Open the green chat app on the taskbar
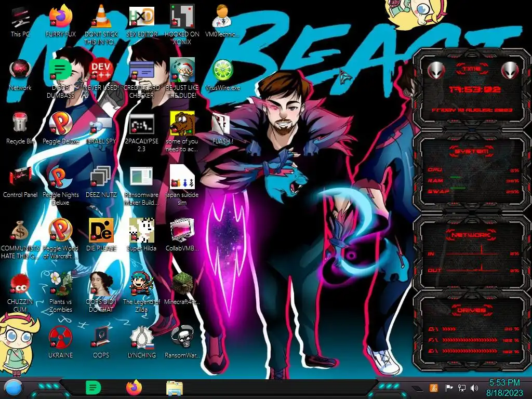The height and width of the screenshot is (399, 532). click(94, 388)
